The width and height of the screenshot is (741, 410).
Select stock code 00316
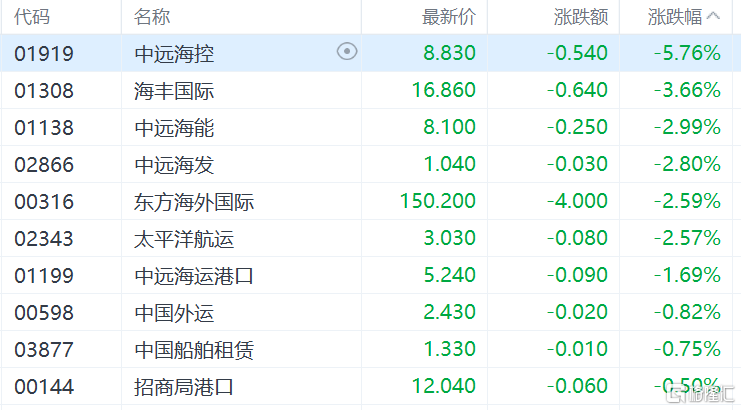point(44,202)
